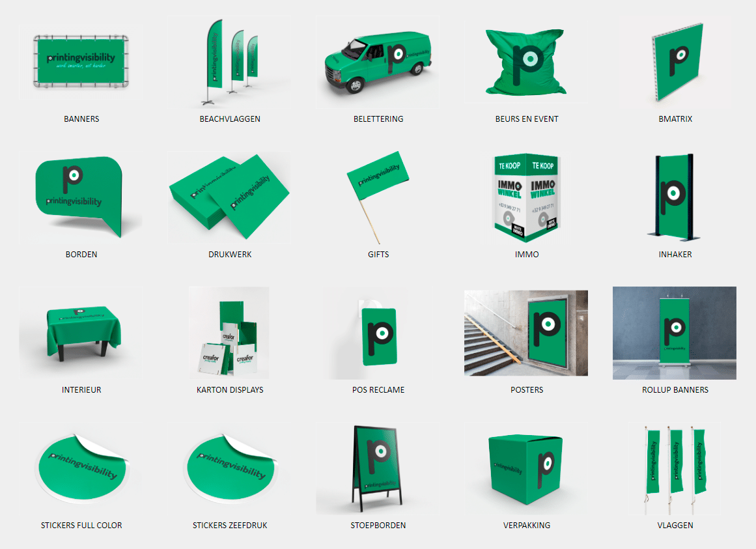Screen dimensions: 756x549
Task: Go to BEURS EN EVENT category
Action: (527, 119)
